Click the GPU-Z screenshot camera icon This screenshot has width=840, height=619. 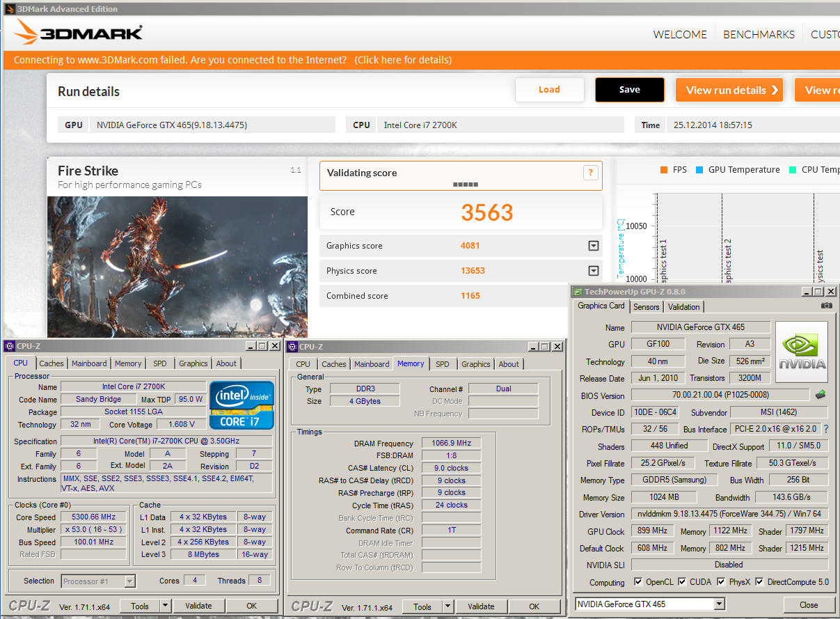[x=826, y=306]
